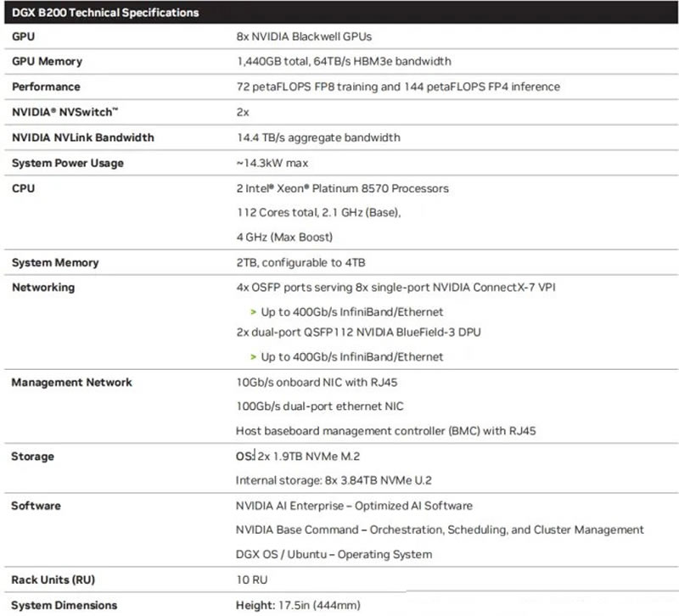The height and width of the screenshot is (616, 679).
Task: Click the '4 GHz (Max Boost)' line
Action: coord(284,238)
